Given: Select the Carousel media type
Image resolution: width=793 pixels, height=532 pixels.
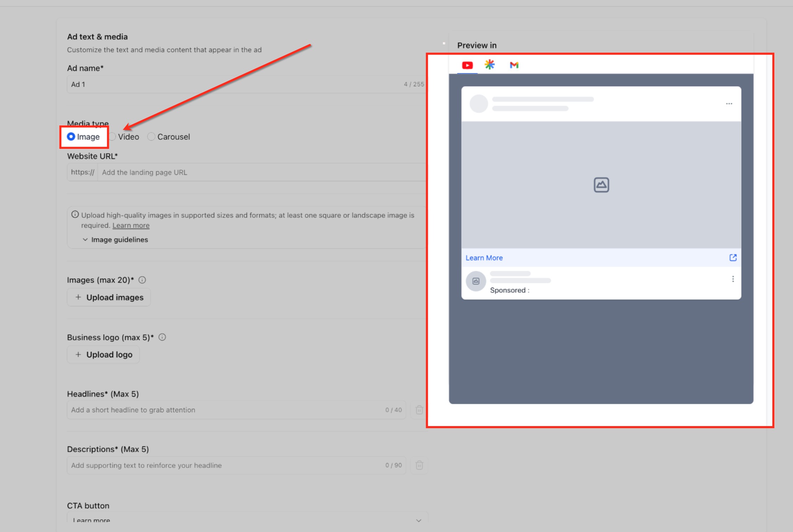Looking at the screenshot, I should coord(169,137).
